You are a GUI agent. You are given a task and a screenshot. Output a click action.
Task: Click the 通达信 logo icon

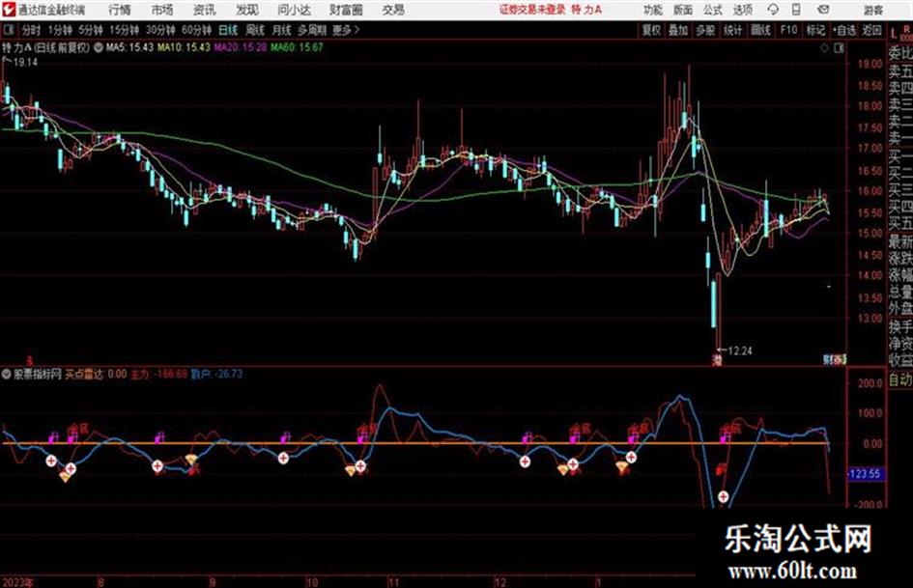click(9, 10)
